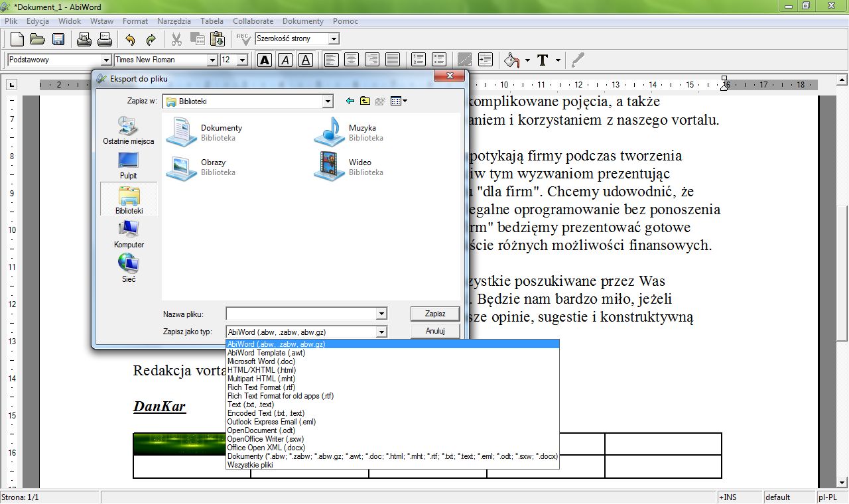Select the Wideo library
Viewport: 849px width, 504px height.
coord(348,166)
